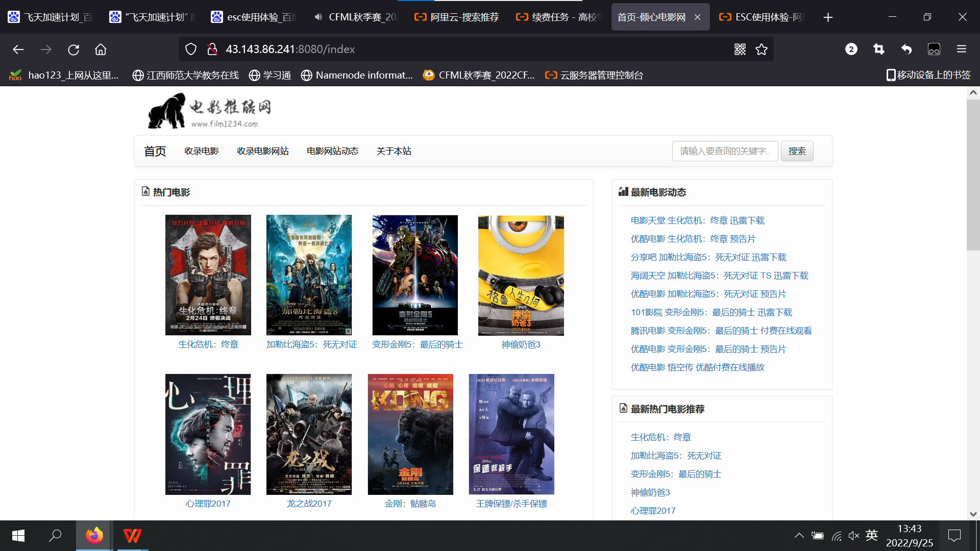Open the notification center icon
This screenshot has height=551, width=980.
tap(954, 536)
